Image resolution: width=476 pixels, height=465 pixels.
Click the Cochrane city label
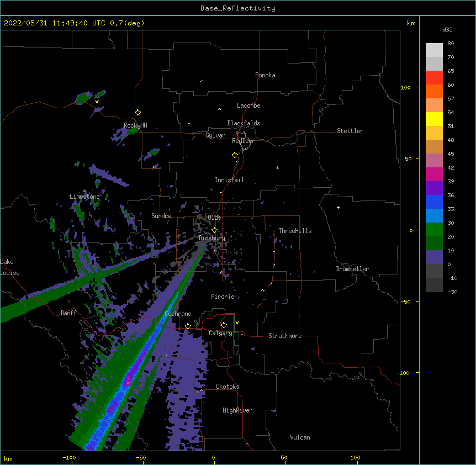(178, 314)
